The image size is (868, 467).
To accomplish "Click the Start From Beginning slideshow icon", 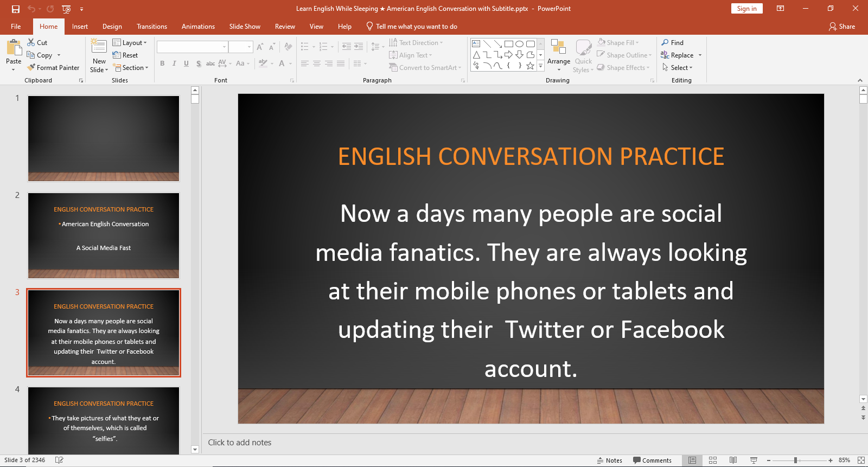I will click(x=66, y=9).
